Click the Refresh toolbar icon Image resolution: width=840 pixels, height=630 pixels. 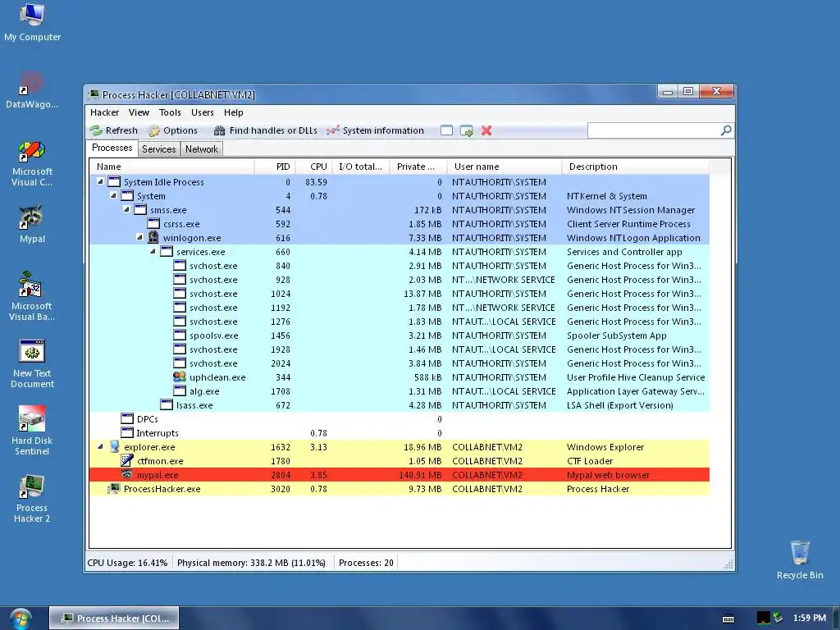[97, 130]
